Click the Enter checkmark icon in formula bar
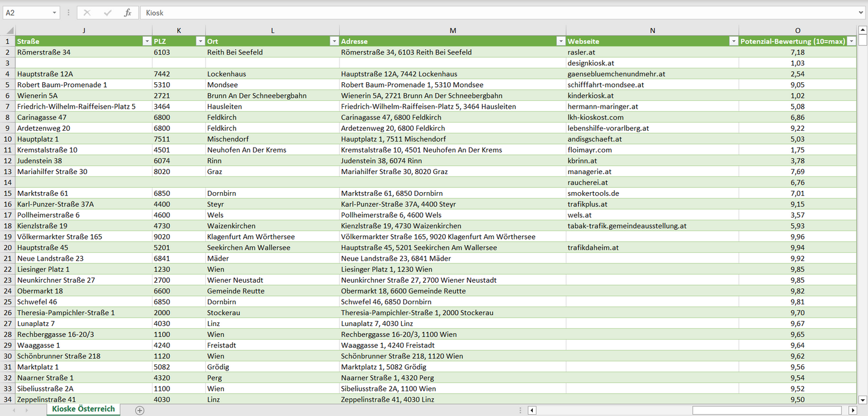The height and width of the screenshot is (416, 868). point(108,13)
